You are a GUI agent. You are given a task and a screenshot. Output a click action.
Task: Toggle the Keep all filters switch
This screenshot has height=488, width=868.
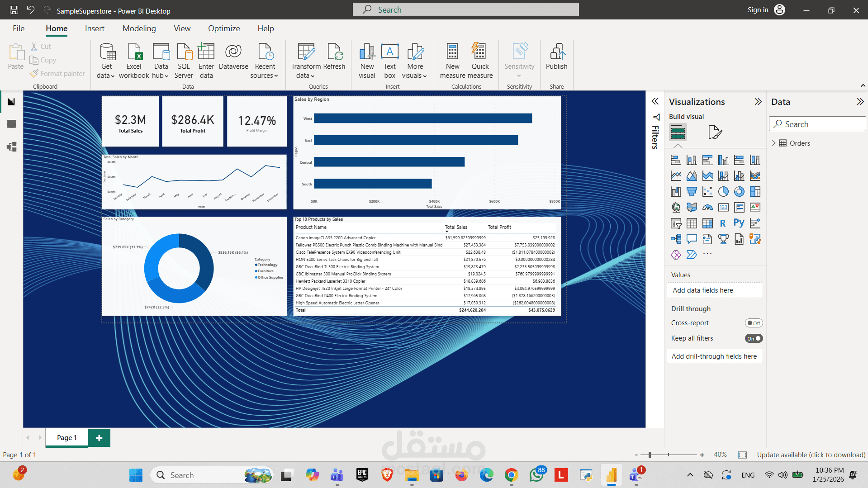point(754,339)
